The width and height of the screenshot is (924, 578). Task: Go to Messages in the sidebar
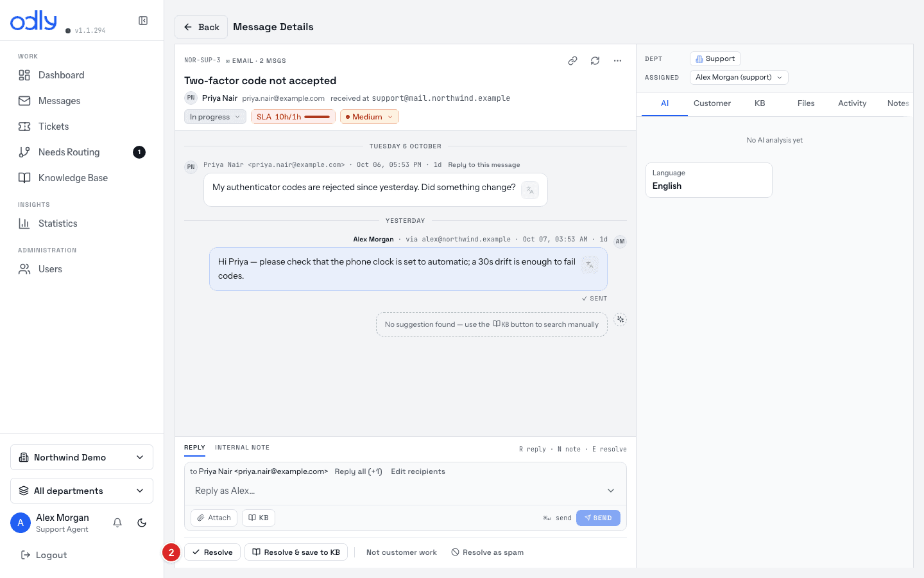coord(82,101)
